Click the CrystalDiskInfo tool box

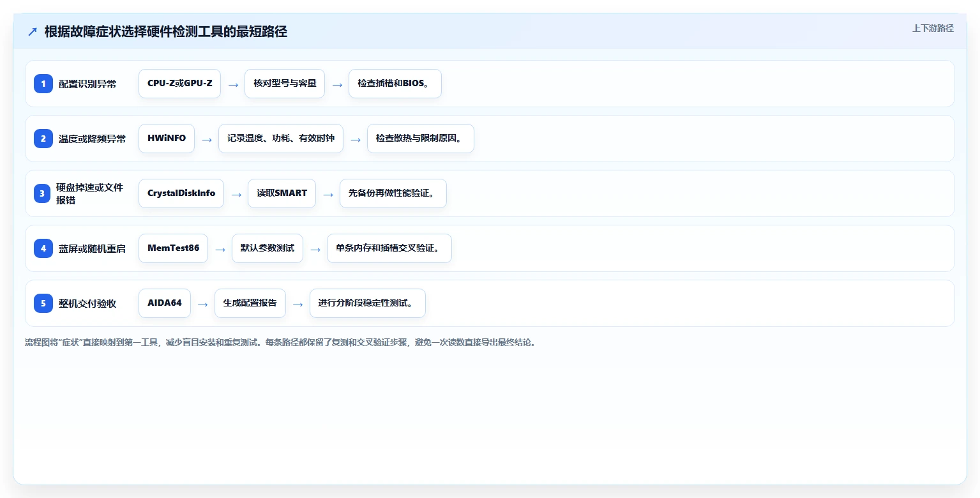[181, 193]
